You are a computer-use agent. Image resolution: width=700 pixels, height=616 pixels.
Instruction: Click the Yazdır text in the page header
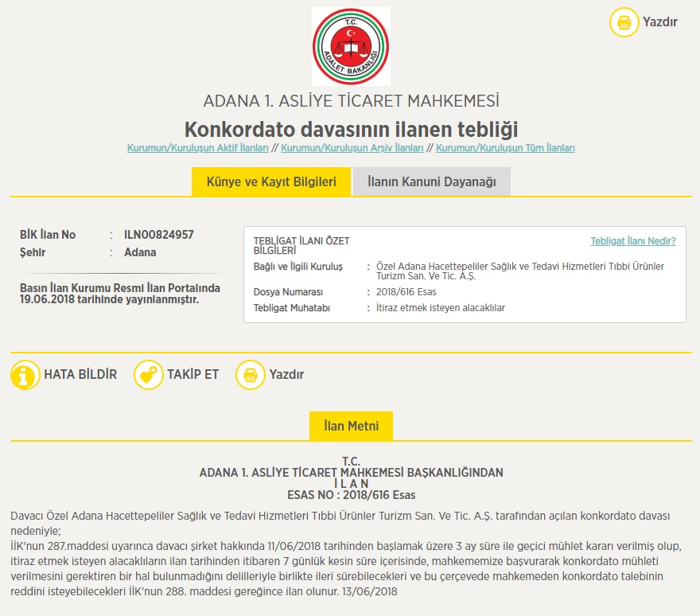click(x=660, y=22)
